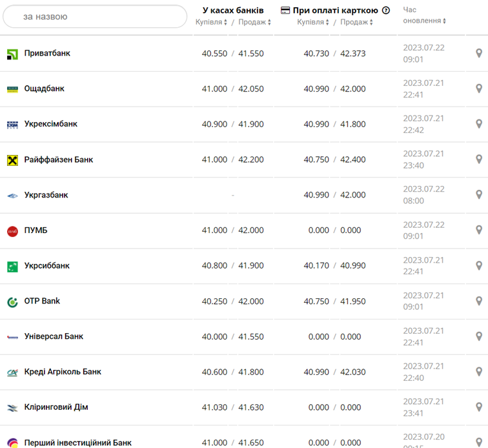488x448 pixels.
Task: Click the OTP Bank logo icon
Action: point(12,302)
